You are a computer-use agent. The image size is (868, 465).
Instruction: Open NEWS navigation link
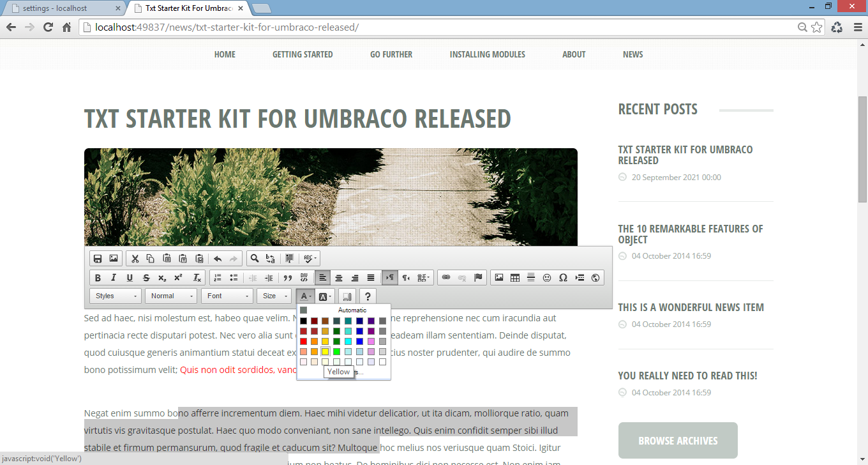click(x=633, y=54)
